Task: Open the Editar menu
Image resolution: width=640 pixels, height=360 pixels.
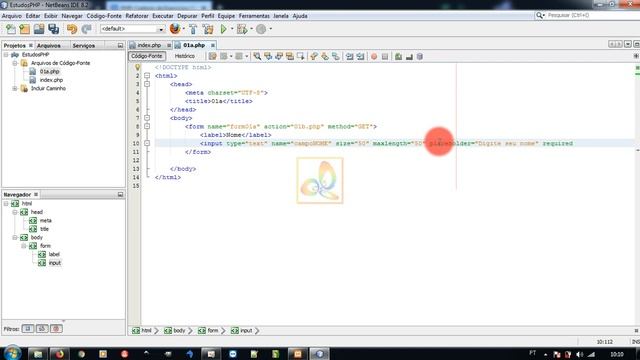Action: click(x=33, y=16)
